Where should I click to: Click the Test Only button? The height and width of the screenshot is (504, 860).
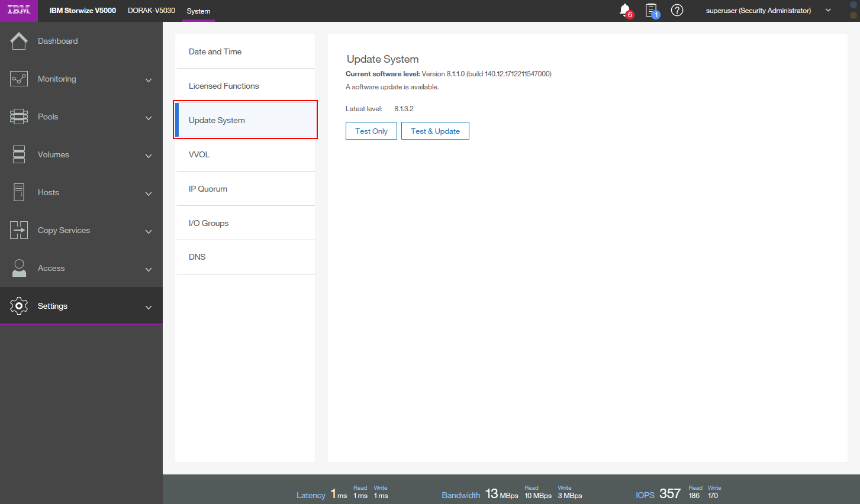[x=371, y=131]
